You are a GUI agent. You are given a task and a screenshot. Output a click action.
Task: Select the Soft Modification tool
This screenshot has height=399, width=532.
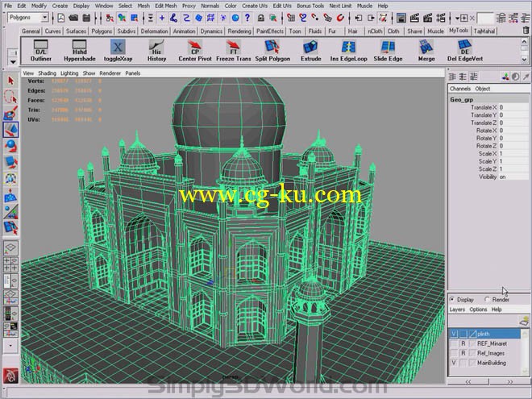10,195
